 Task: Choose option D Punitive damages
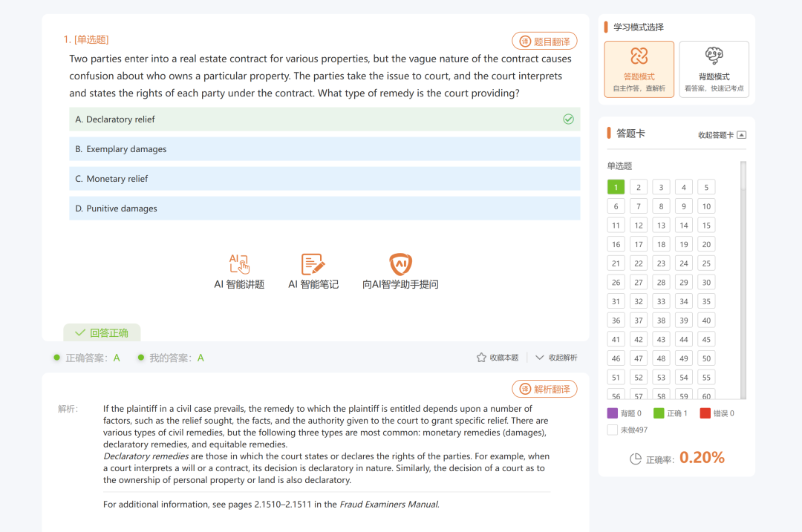(325, 208)
